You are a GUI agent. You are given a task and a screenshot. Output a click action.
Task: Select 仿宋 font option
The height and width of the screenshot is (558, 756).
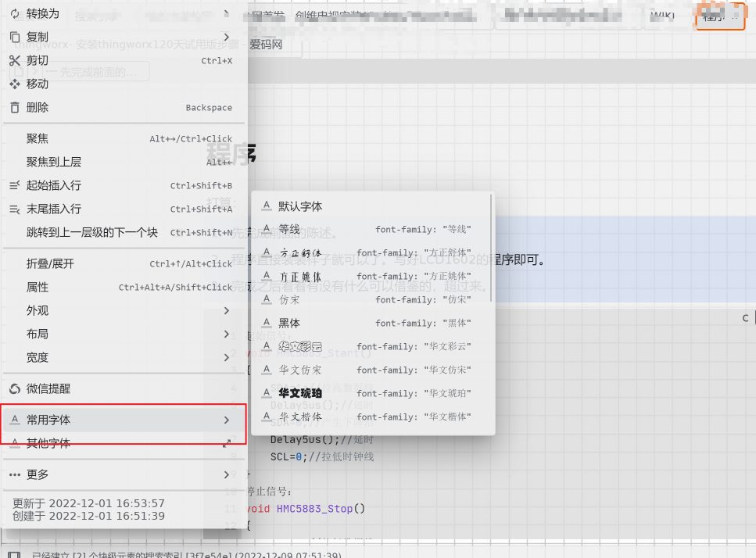(371, 300)
